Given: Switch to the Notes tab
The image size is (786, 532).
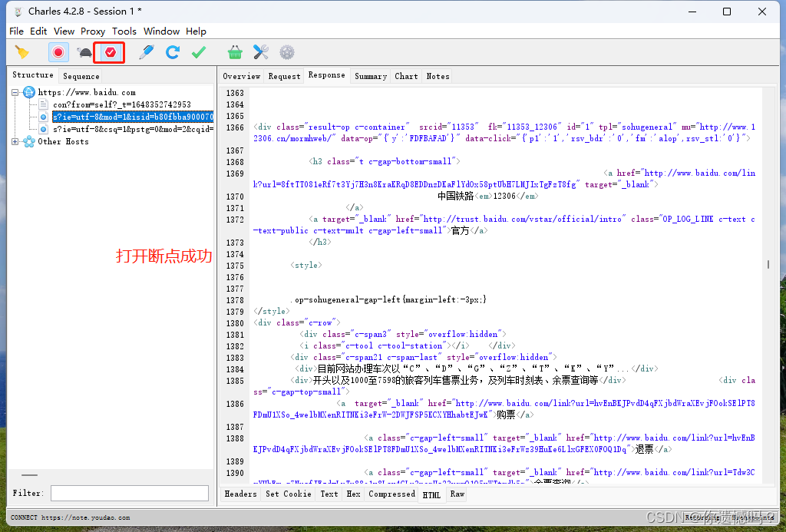Looking at the screenshot, I should click(x=438, y=76).
